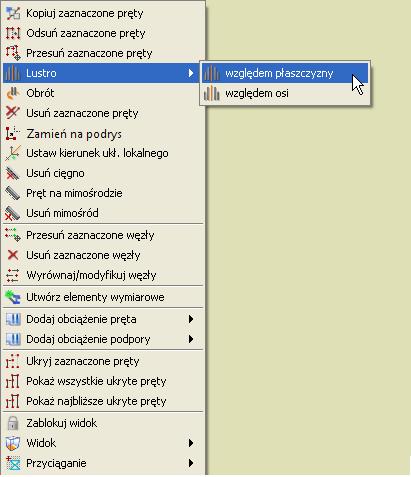Click the Odsuń zaznaczone pręty icon
The width and height of the screenshot is (411, 477).
(x=13, y=33)
